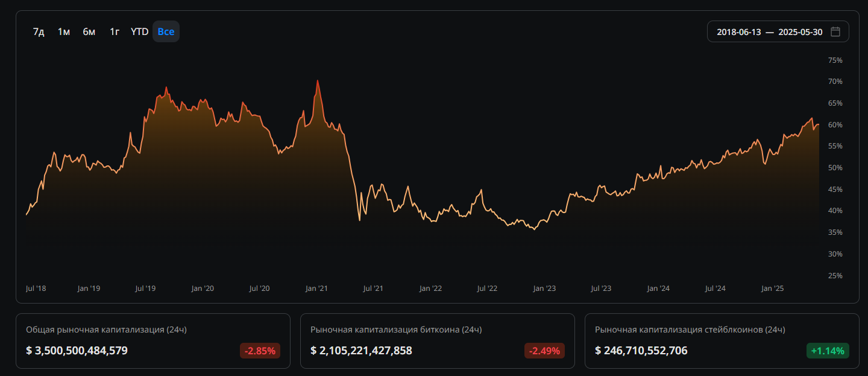The width and height of the screenshot is (868, 376).
Task: Click the Jul '24 axis label
Action: tap(715, 288)
